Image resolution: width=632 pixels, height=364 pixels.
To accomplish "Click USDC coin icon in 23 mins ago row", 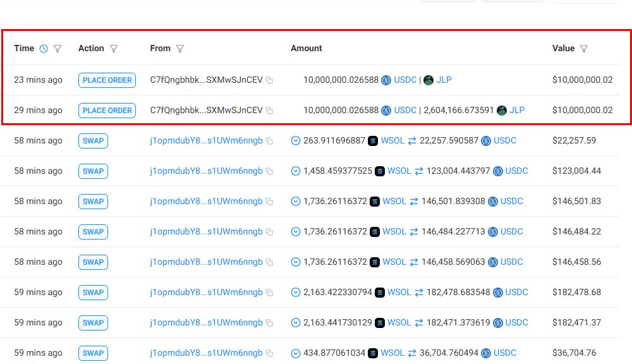I will 386,80.
